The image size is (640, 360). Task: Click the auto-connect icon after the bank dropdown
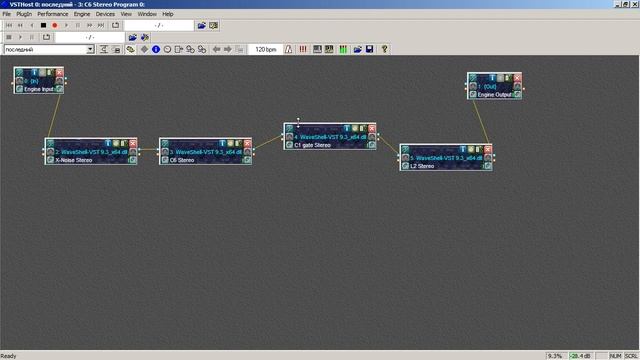coord(104,49)
